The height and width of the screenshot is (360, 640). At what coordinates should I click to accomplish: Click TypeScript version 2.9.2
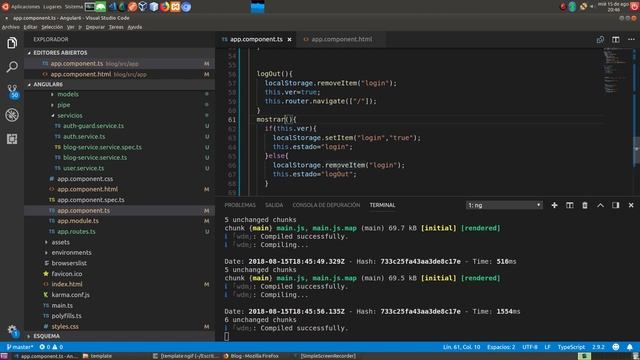tap(598, 347)
